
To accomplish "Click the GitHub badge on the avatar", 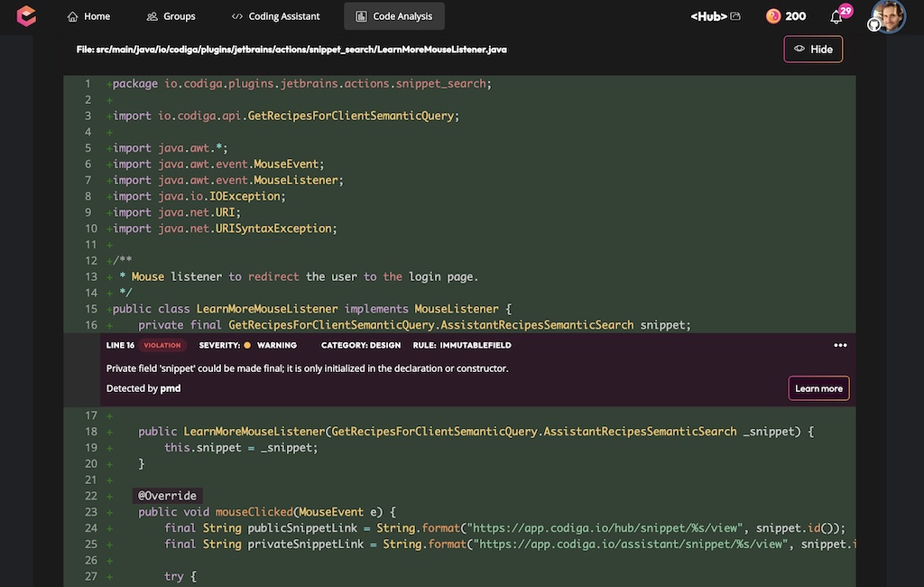I will point(873,24).
